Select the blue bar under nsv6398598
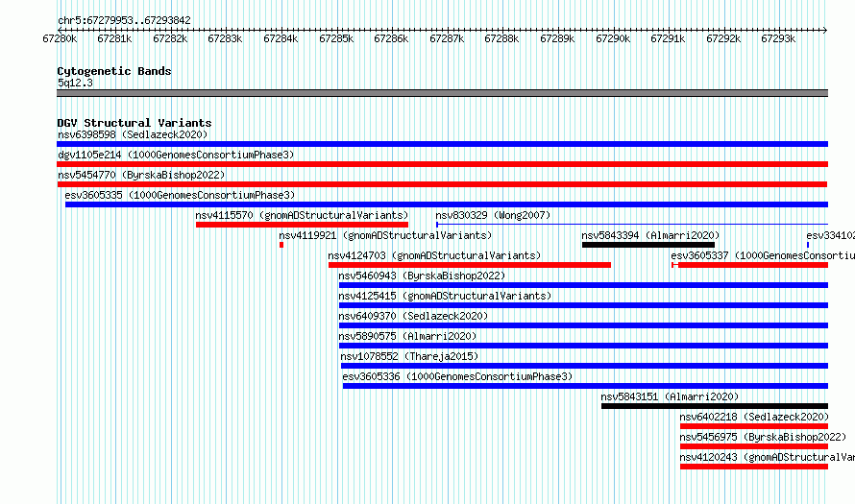 [x=442, y=144]
